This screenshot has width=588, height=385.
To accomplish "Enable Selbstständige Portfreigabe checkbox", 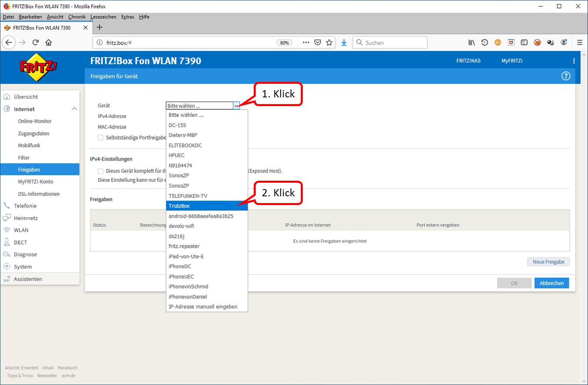I will click(x=101, y=137).
